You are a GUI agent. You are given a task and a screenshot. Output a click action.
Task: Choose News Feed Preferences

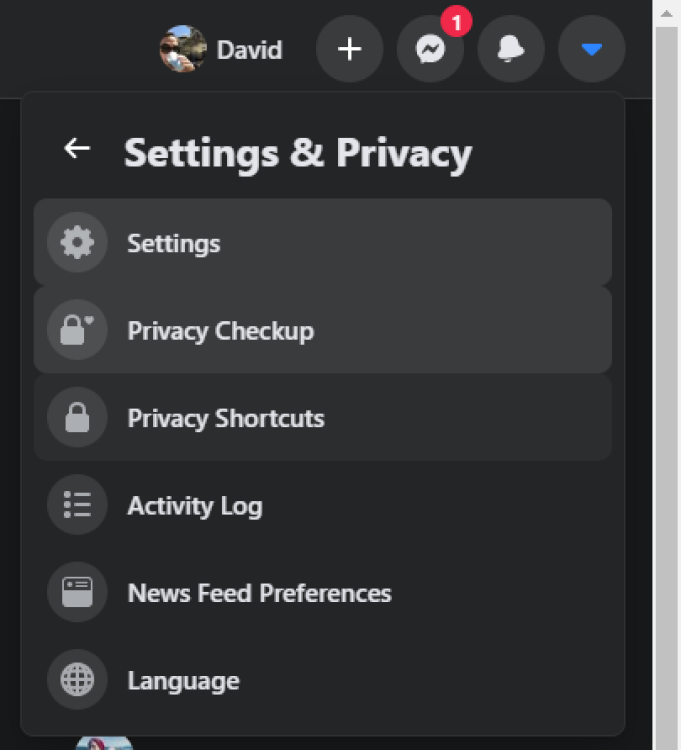click(323, 592)
